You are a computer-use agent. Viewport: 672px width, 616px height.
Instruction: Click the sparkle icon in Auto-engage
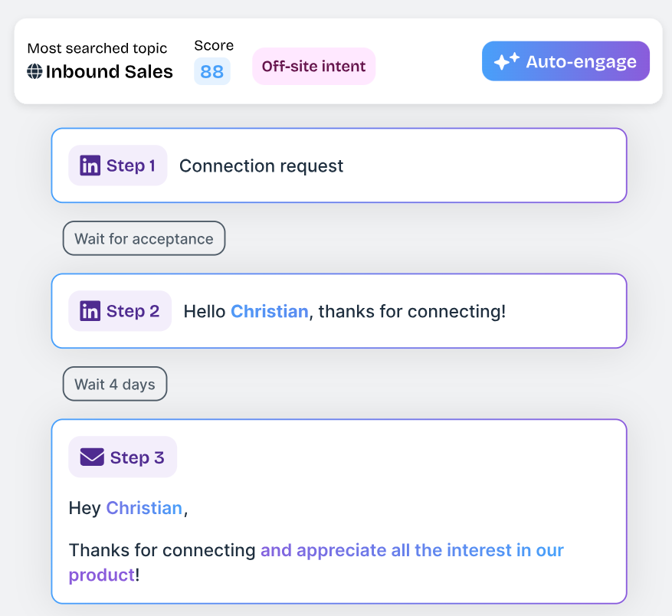pos(506,61)
